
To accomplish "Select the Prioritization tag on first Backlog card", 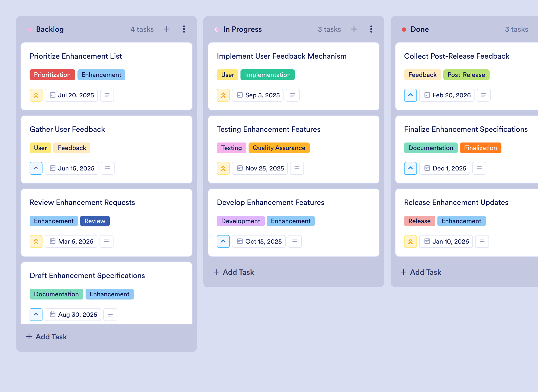I will 52,75.
